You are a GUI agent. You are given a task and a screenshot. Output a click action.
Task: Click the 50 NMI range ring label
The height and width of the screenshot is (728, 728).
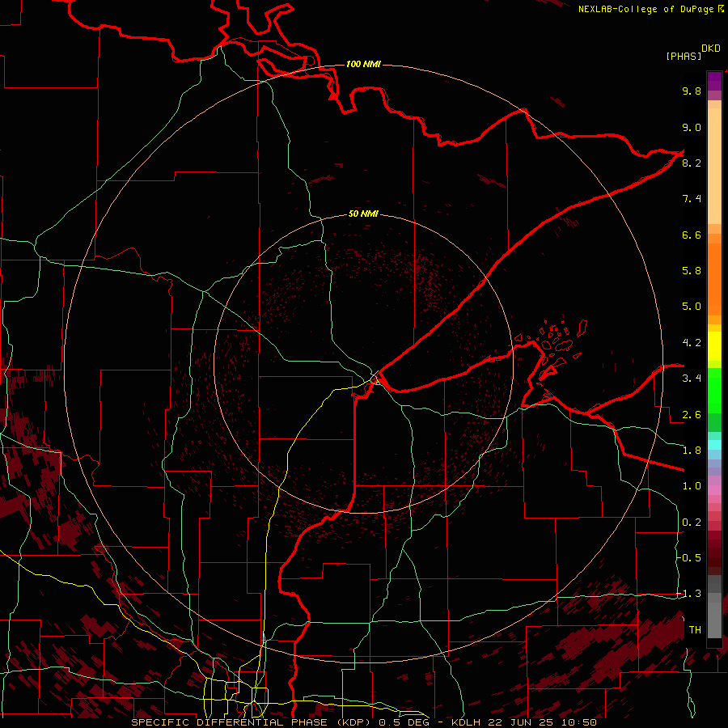click(x=363, y=214)
